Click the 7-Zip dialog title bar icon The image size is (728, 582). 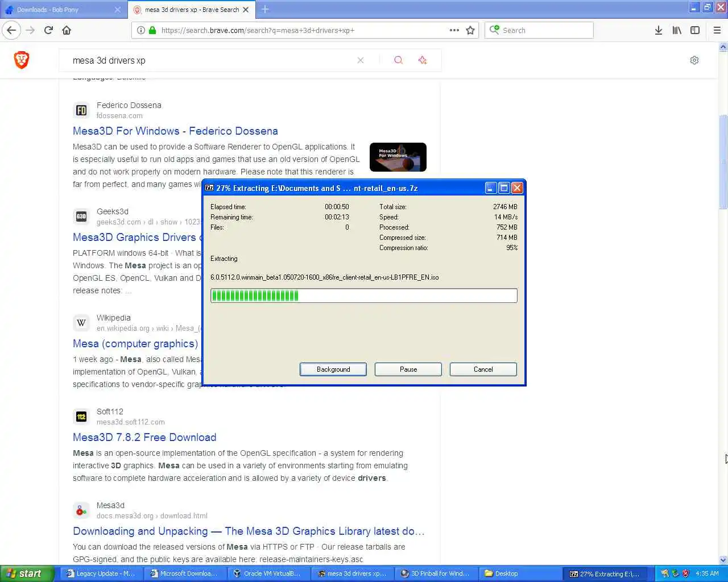click(x=209, y=188)
